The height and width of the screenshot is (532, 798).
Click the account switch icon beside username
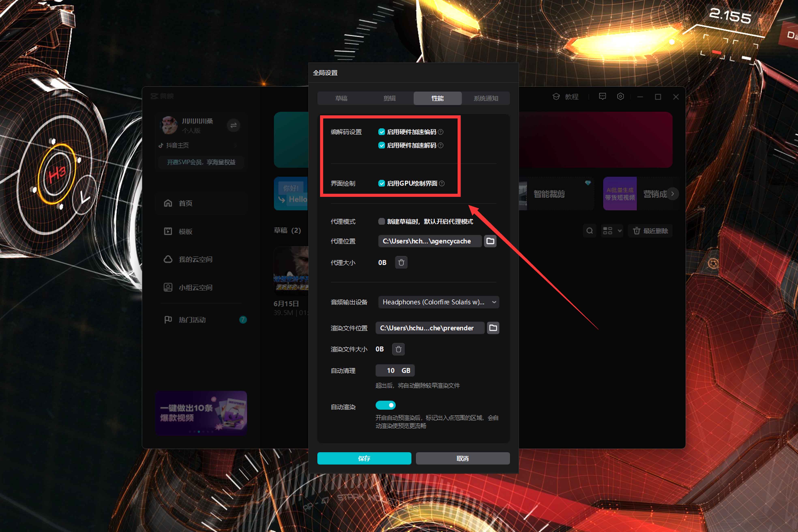click(x=233, y=125)
